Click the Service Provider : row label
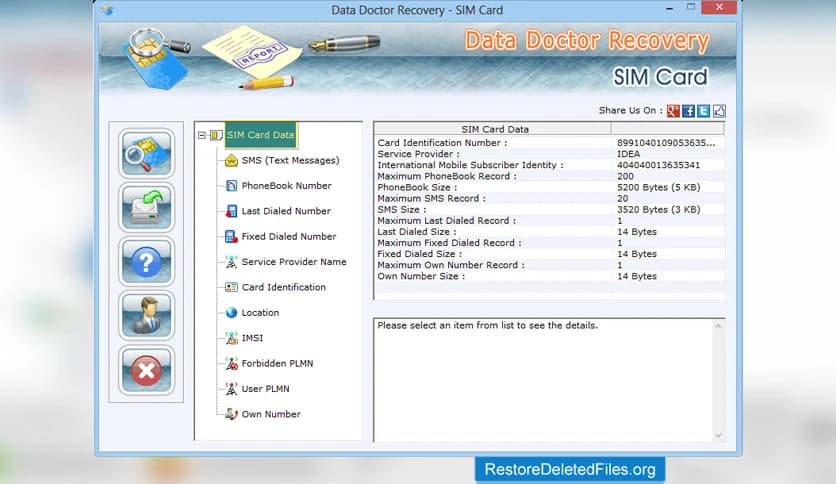Viewport: 836px width, 484px height. coord(418,154)
